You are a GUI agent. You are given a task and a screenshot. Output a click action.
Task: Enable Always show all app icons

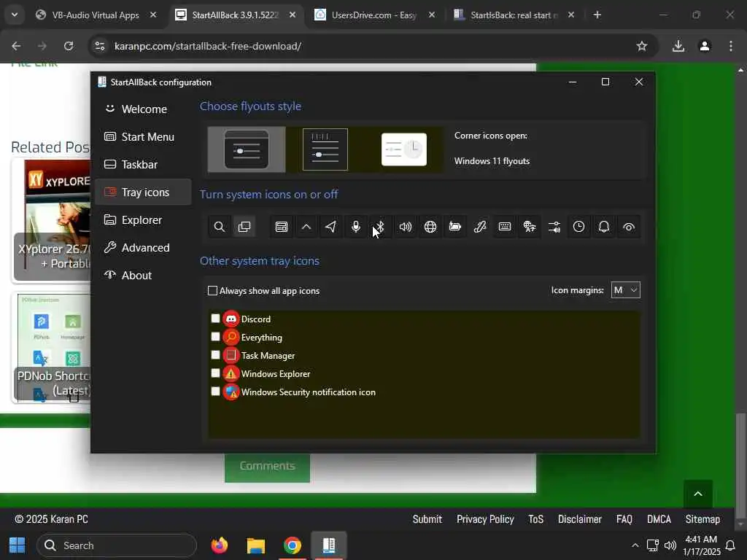click(x=263, y=291)
